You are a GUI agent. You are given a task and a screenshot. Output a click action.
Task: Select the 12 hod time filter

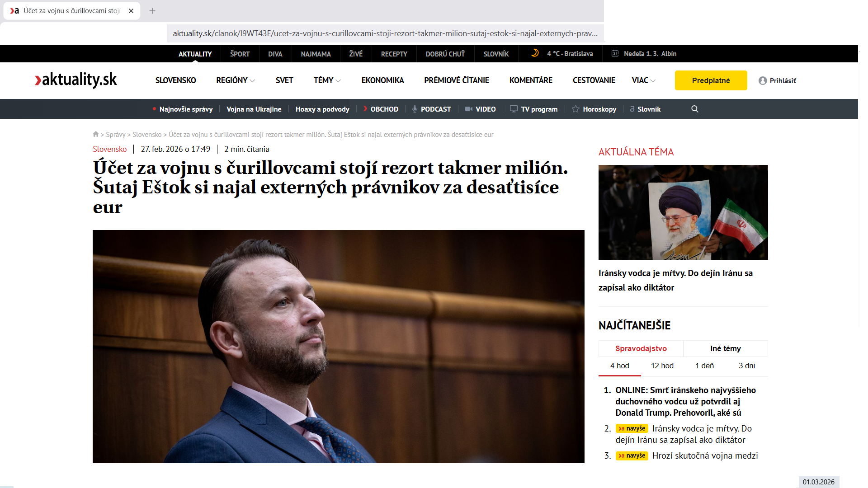(662, 366)
